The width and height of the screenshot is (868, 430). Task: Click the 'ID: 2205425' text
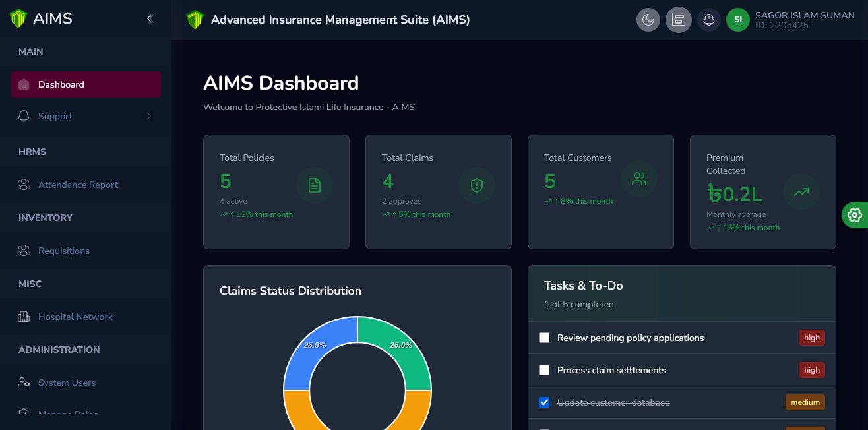[782, 26]
